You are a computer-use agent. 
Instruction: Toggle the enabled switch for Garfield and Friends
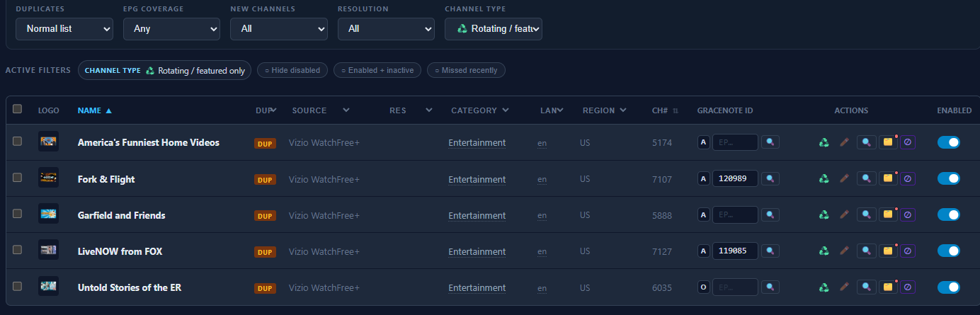click(948, 214)
